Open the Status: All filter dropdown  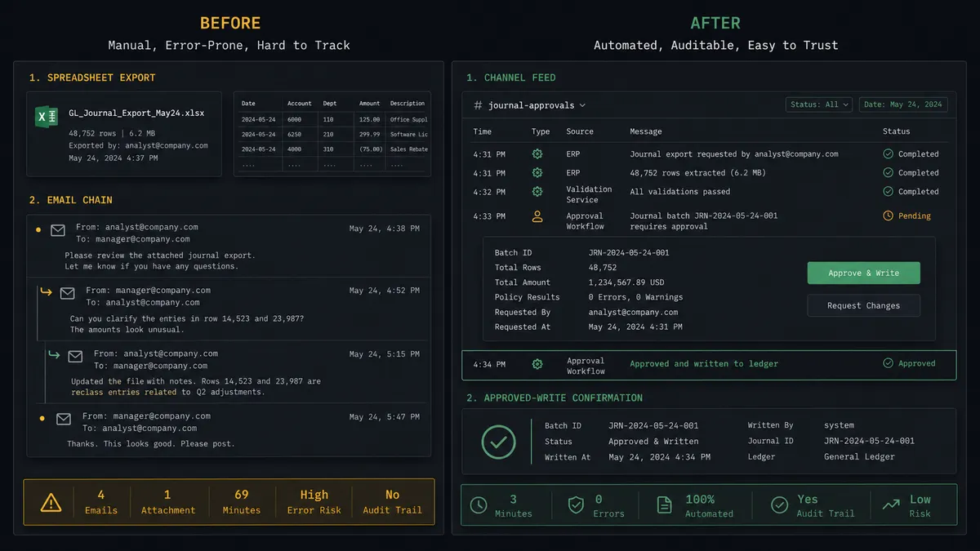click(x=819, y=104)
